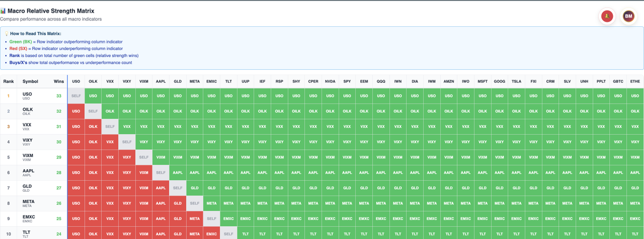Screen dimensions: 644x239
Task: Click the Rank column header
Action: coord(9,82)
